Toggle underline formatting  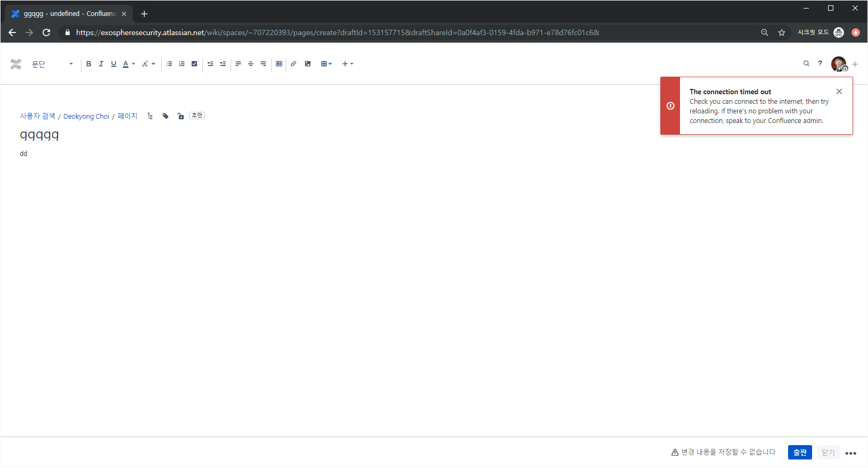pos(113,64)
